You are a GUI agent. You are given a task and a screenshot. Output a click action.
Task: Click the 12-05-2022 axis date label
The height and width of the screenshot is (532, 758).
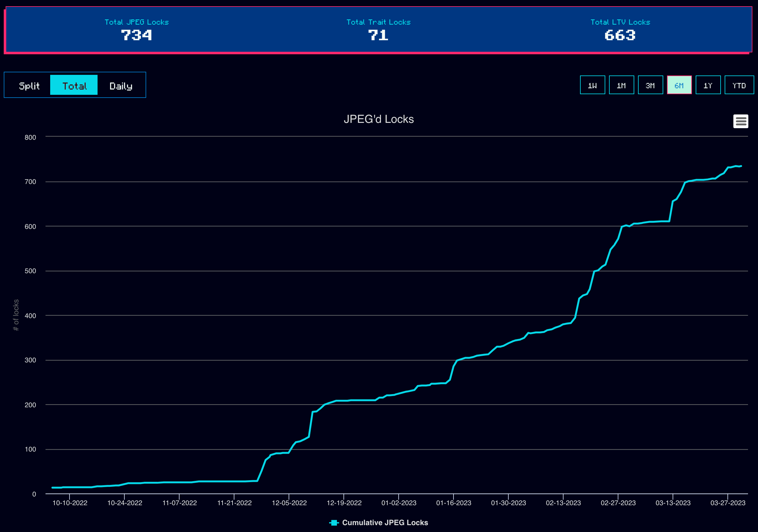[x=289, y=503]
